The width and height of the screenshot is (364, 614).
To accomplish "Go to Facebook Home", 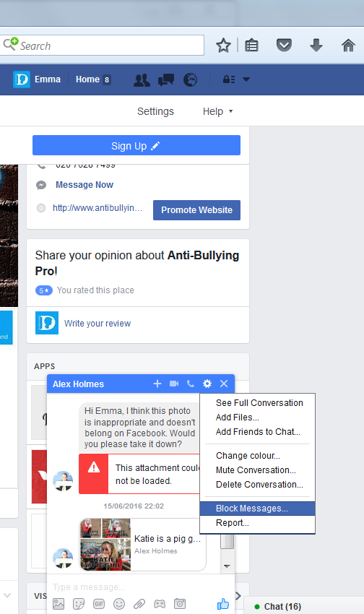I will (x=87, y=79).
